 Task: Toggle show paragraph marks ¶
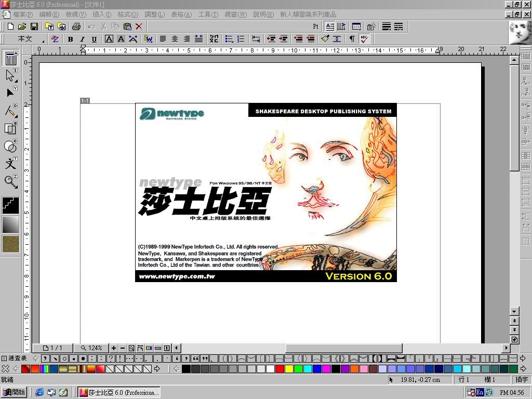(352, 38)
